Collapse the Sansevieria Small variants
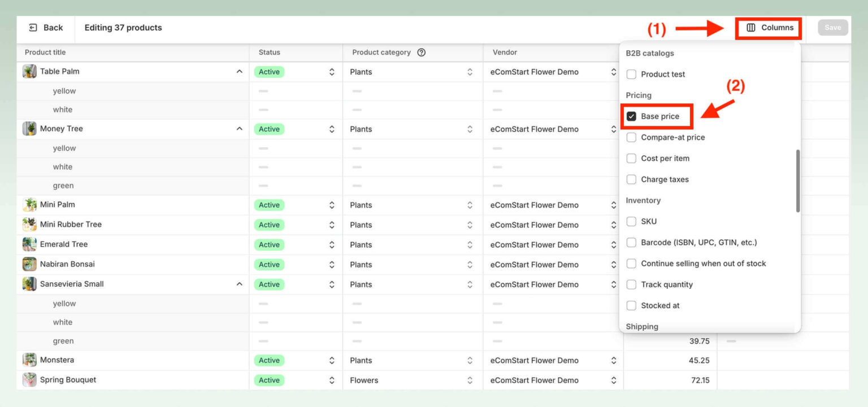The width and height of the screenshot is (868, 407). 240,284
